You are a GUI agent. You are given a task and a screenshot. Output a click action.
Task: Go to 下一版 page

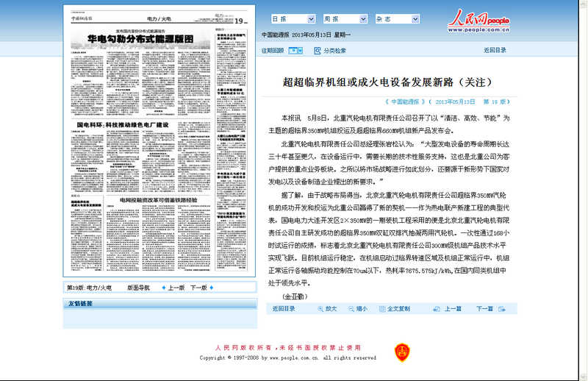point(198,288)
